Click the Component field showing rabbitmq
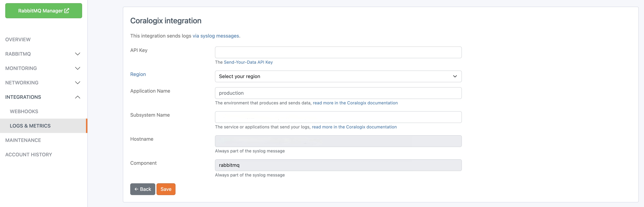Image resolution: width=644 pixels, height=207 pixels. tap(338, 165)
